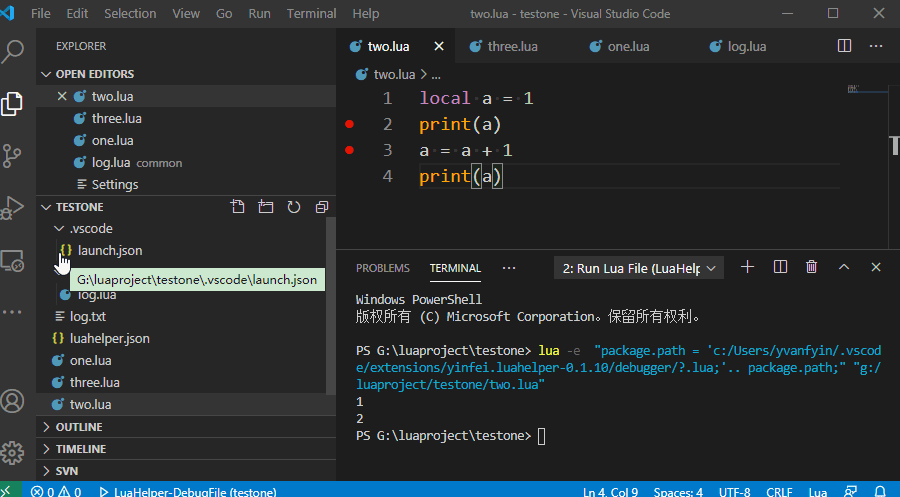Open the Run menu
This screenshot has height=497, width=900.
259,13
